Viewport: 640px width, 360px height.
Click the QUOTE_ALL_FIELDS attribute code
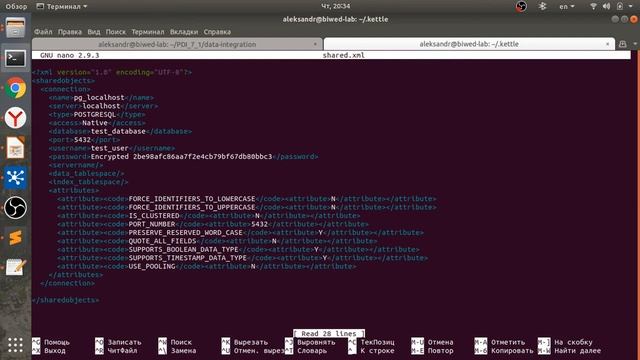click(x=162, y=241)
